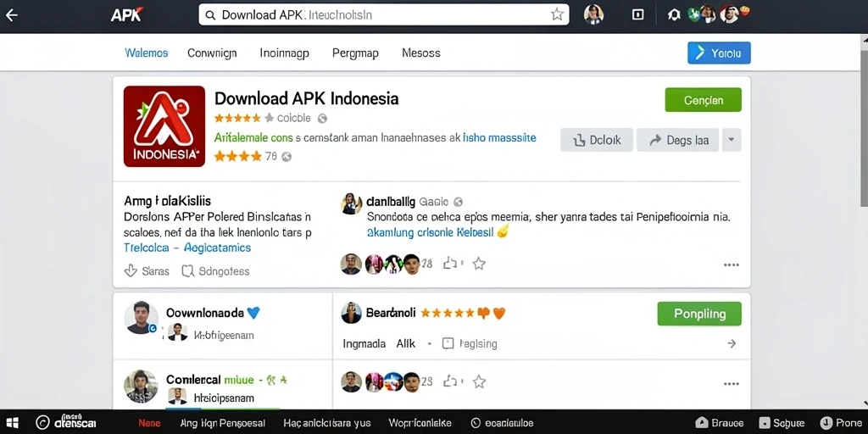The image size is (868, 434).
Task: Open the user avatar in top bar
Action: pyautogui.click(x=593, y=14)
